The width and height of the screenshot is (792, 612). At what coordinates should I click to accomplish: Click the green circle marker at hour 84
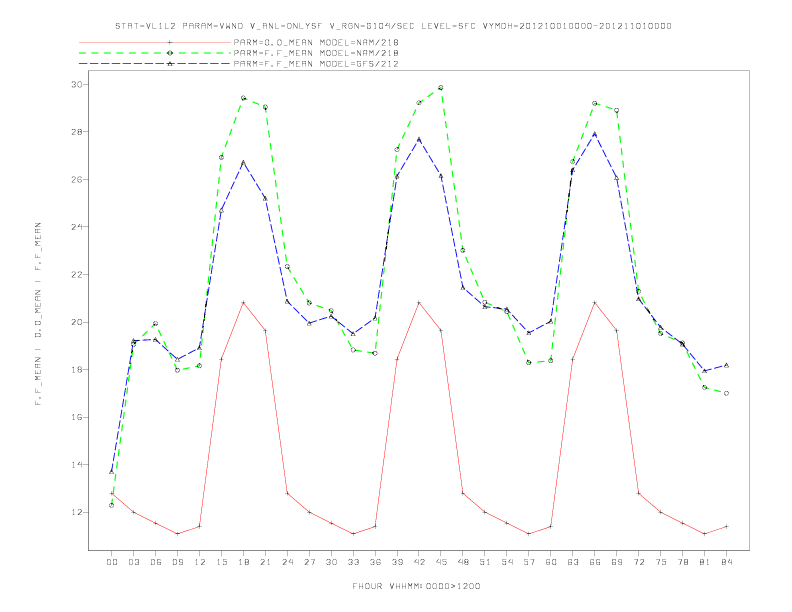(726, 393)
